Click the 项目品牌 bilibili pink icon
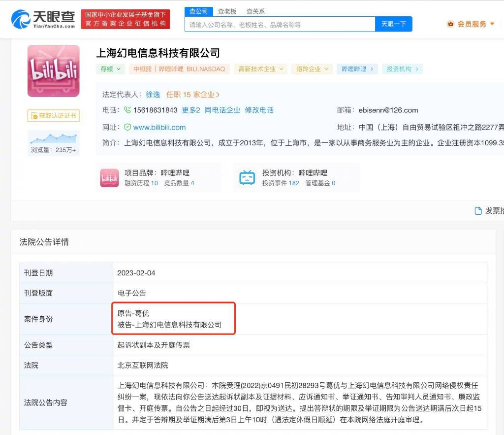Viewport: 504px width, 435px height. [x=109, y=178]
